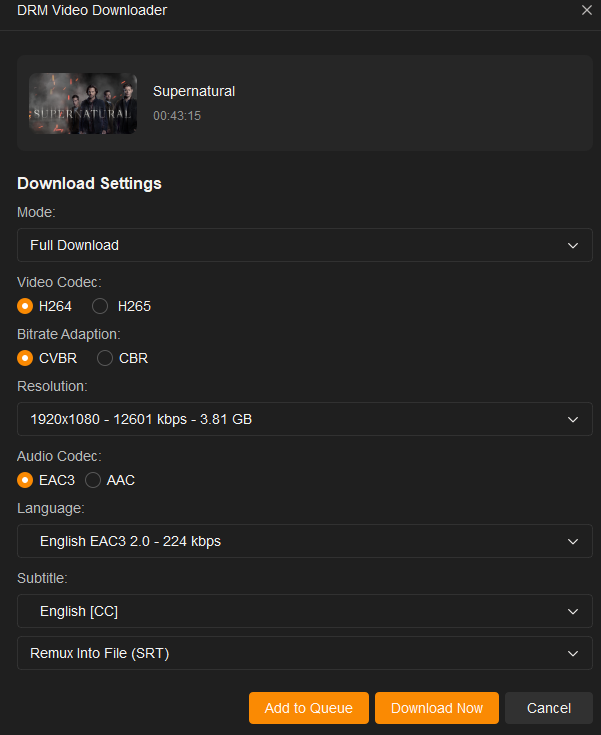Cancel the download dialog
This screenshot has height=735, width=601.
tap(548, 708)
